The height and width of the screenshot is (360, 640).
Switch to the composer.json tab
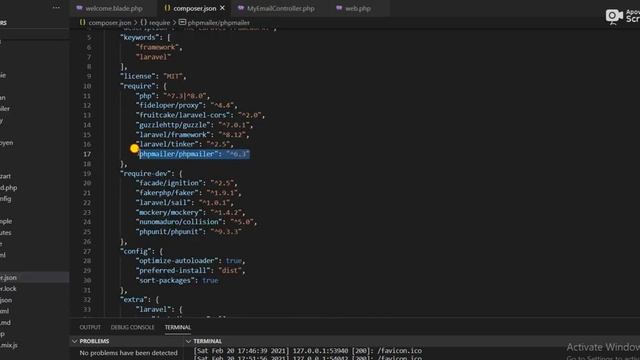195,8
